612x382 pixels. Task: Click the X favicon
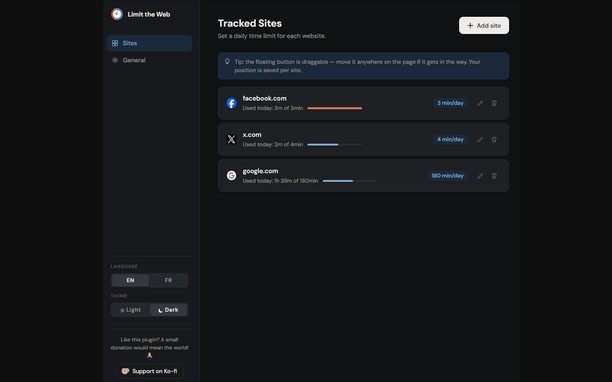click(x=231, y=139)
